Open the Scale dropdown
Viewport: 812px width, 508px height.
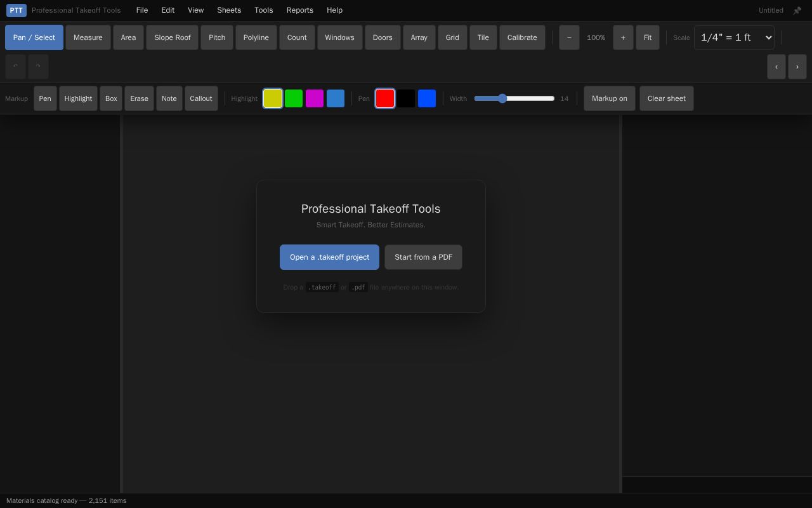pyautogui.click(x=734, y=37)
